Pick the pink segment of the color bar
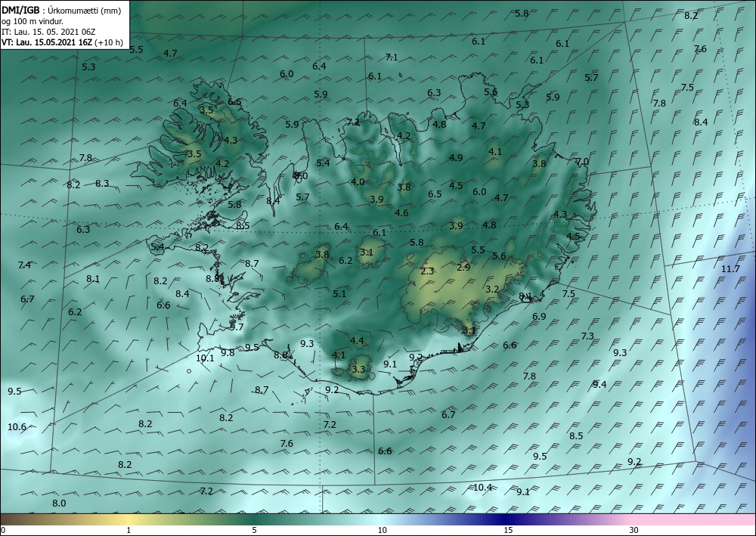The width and height of the screenshot is (756, 536). [x=694, y=520]
